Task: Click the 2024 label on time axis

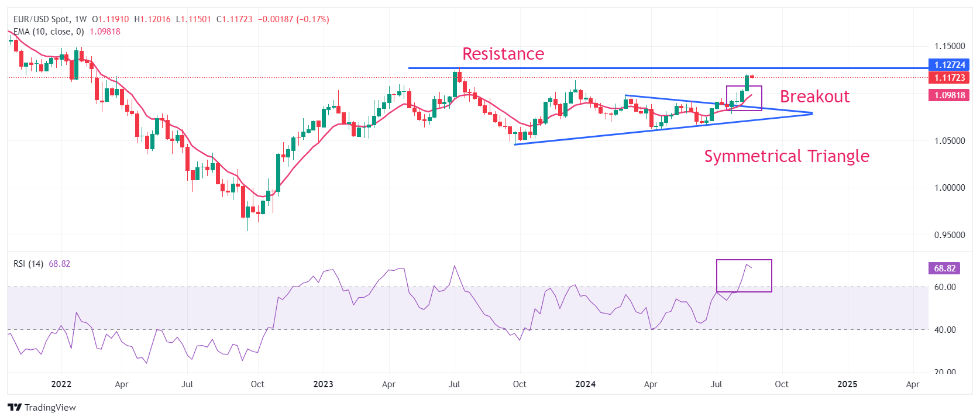Action: tap(585, 384)
